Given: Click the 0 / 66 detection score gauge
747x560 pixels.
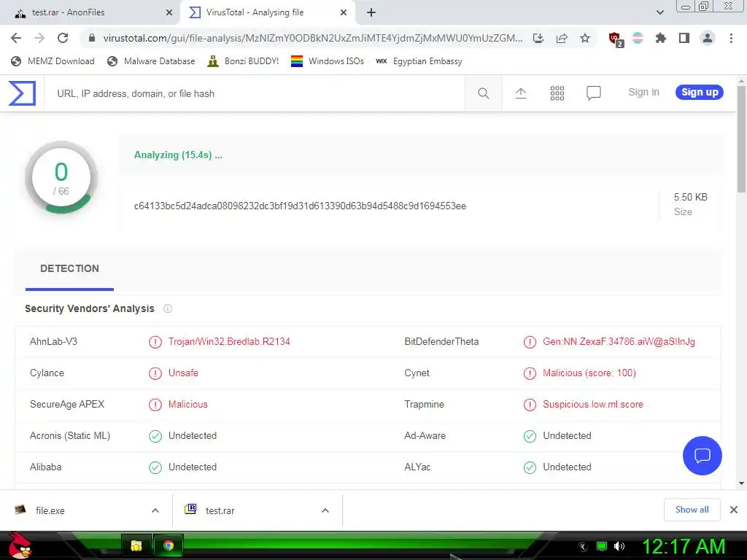Looking at the screenshot, I should coord(61,177).
